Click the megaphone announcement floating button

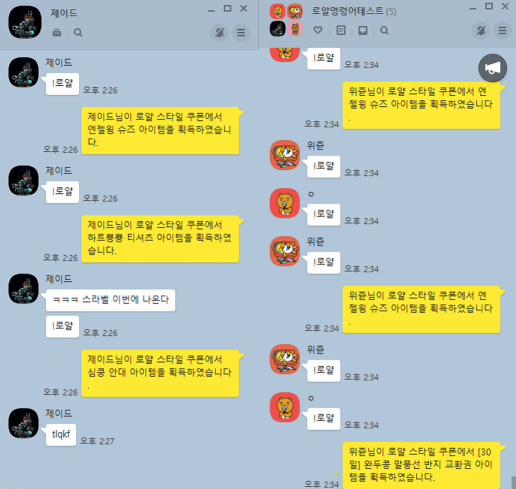click(493, 68)
